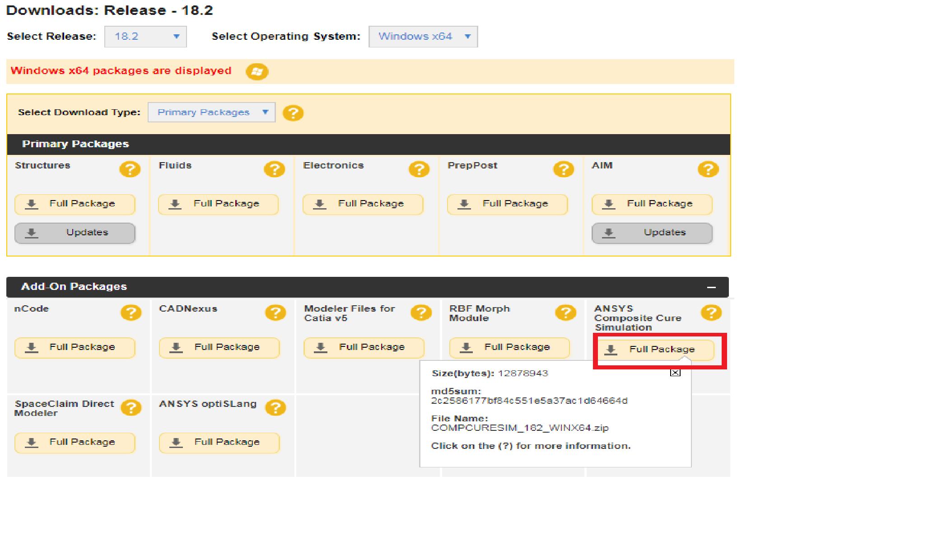The height and width of the screenshot is (560, 933).
Task: Click the 'Downloads: Release - 18.2' heading
Action: click(x=109, y=10)
